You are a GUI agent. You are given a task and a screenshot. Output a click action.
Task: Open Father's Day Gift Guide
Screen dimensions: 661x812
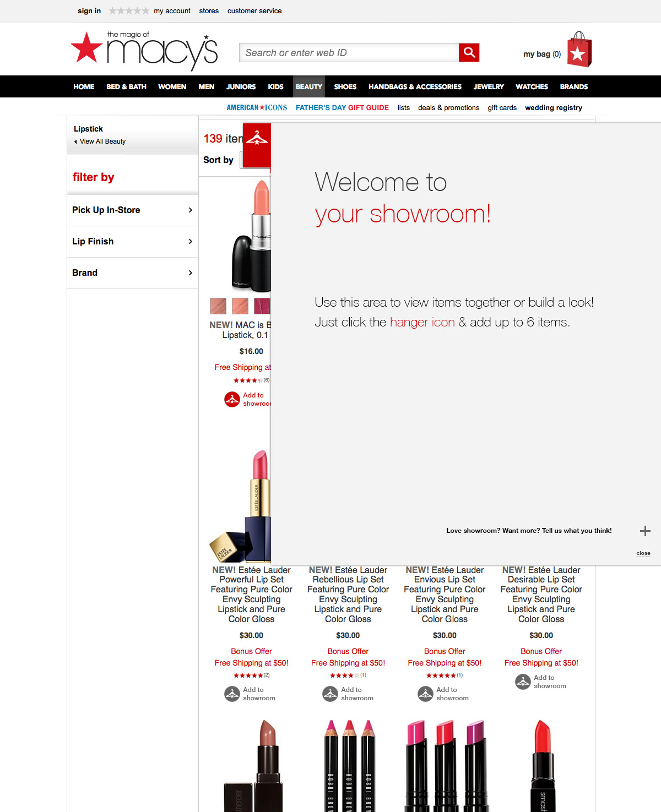[342, 107]
